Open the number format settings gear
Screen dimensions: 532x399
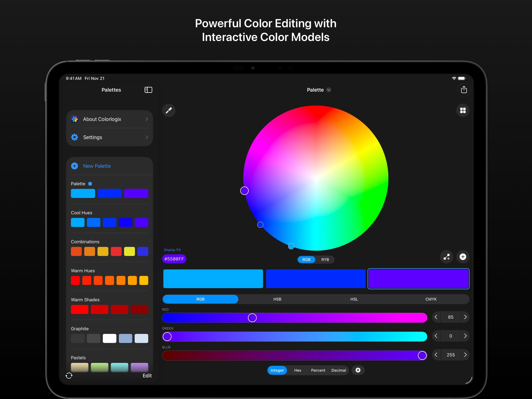(358, 370)
